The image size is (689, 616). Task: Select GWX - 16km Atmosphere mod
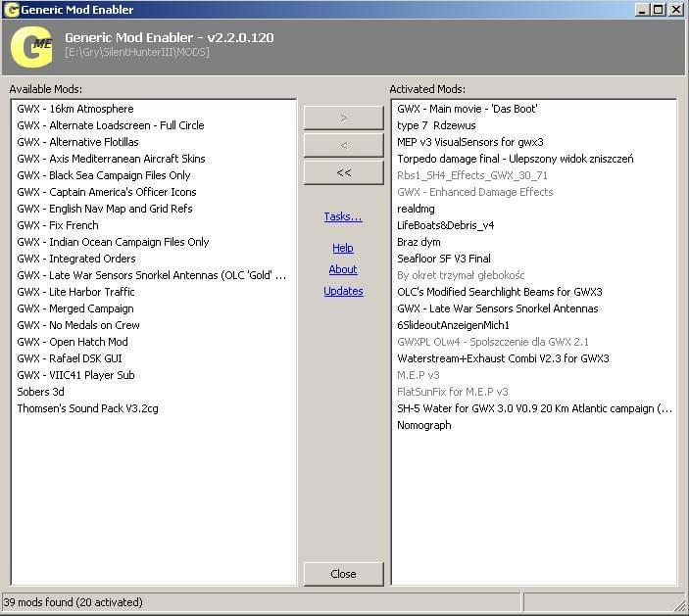pos(75,109)
